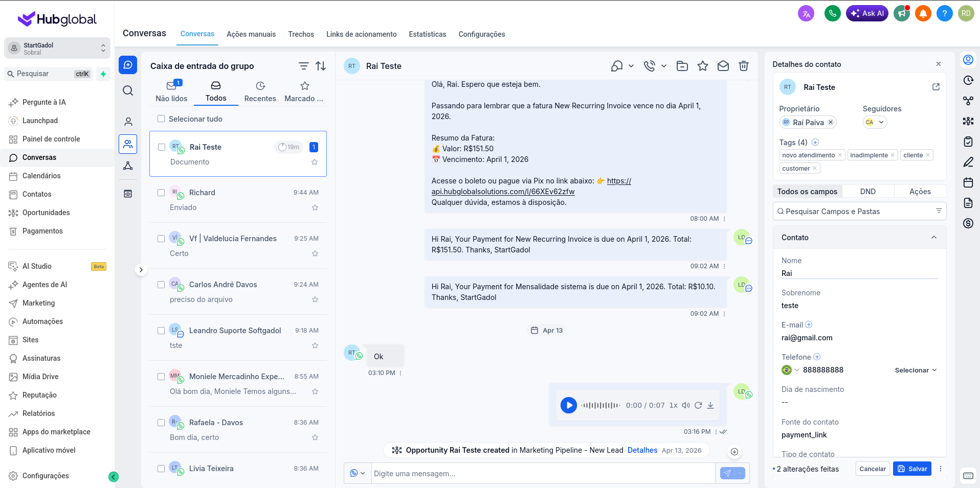Open inbox filter lines icon

(x=304, y=66)
